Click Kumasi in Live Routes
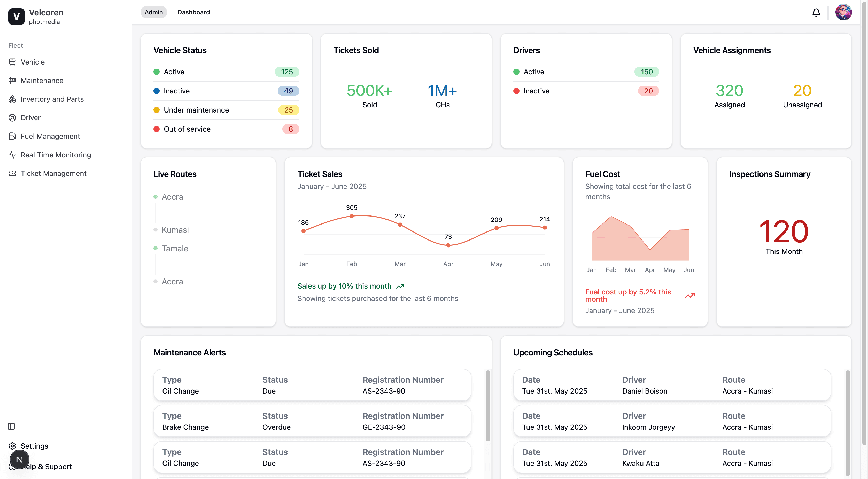The height and width of the screenshot is (479, 868). click(x=175, y=230)
